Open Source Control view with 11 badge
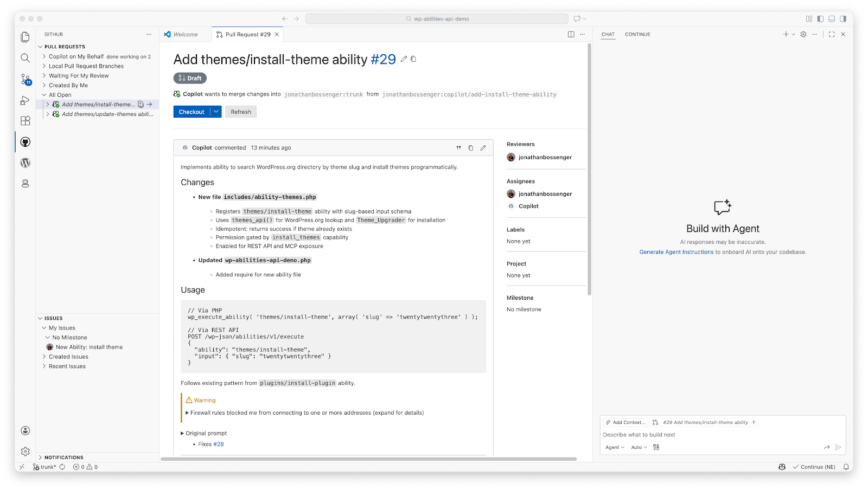The width and height of the screenshot is (868, 490). 25,80
